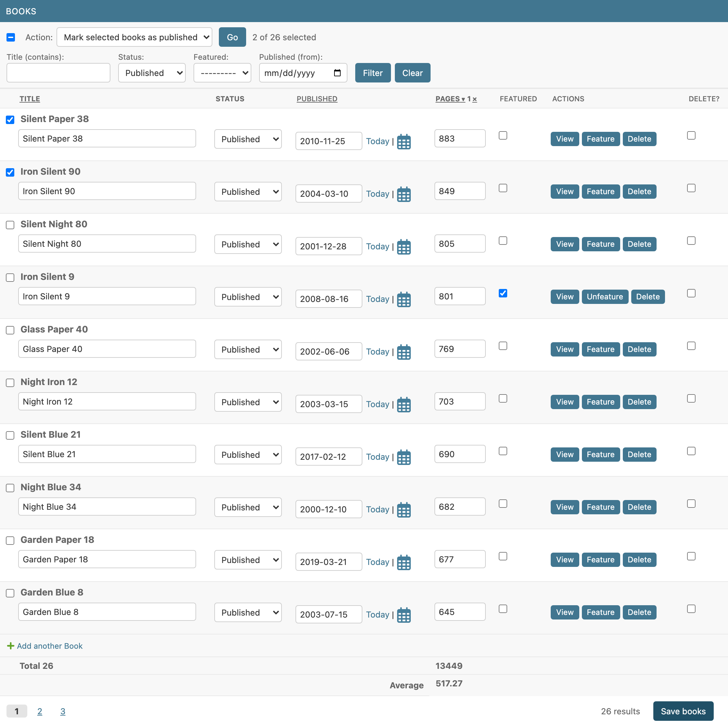Viewport: 728px width, 726px height.
Task: Open the Status filter dropdown
Action: [152, 73]
